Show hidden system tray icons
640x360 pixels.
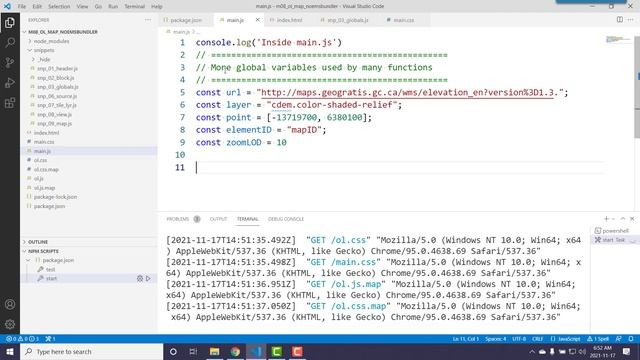click(x=532, y=351)
